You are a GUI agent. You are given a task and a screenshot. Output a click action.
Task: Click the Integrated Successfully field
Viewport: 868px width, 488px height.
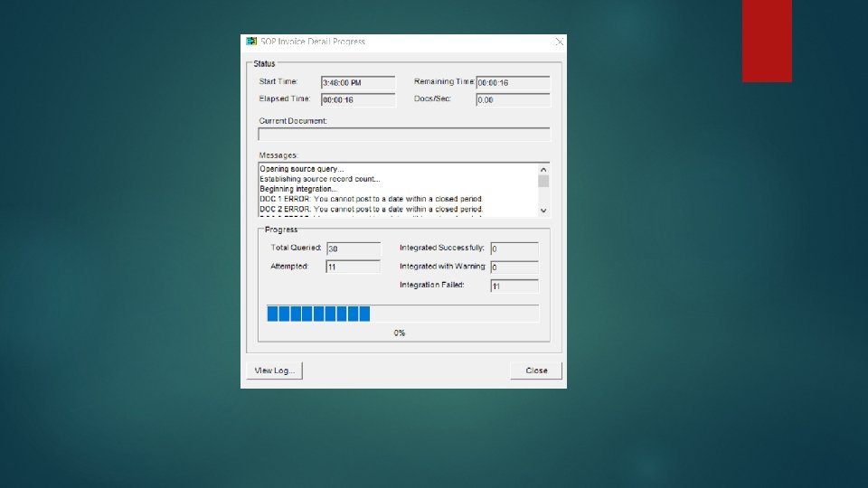[514, 249]
